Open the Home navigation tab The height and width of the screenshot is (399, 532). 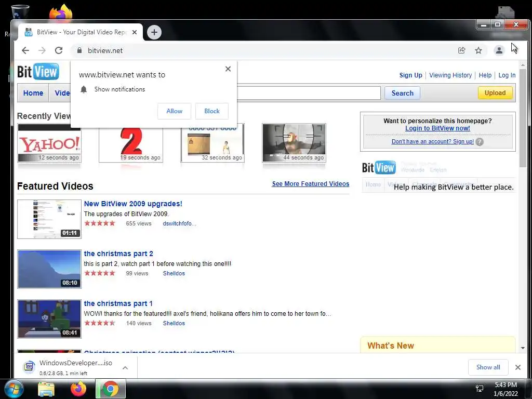pos(33,93)
